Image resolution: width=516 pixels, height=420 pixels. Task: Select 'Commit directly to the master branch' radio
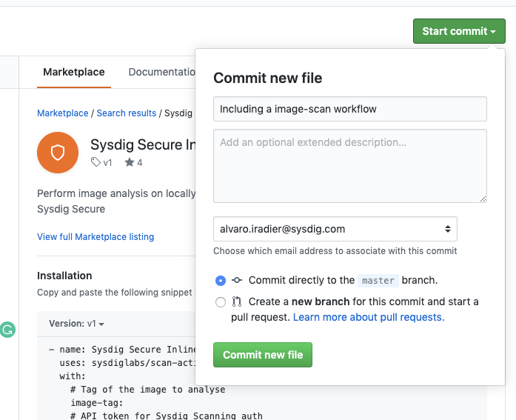pyautogui.click(x=221, y=281)
